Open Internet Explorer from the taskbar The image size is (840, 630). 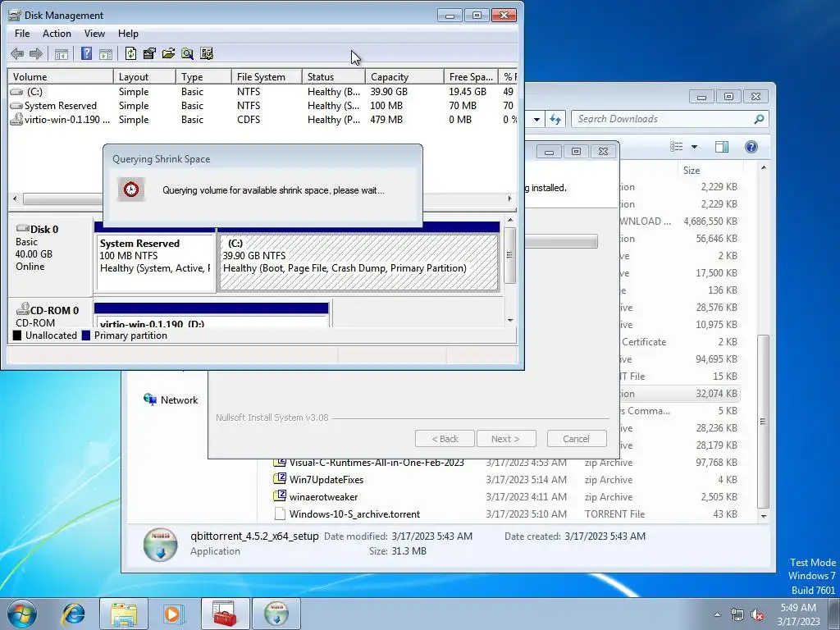[73, 614]
